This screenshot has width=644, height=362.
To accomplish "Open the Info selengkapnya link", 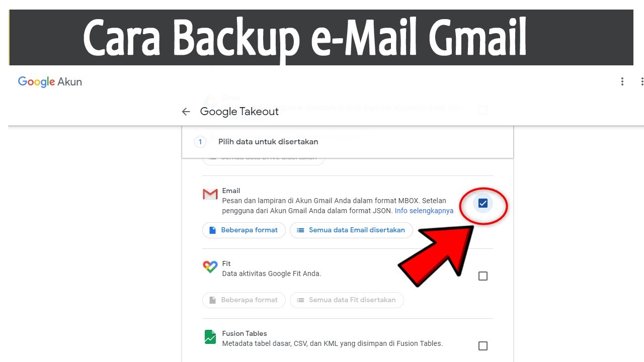I will 424,211.
